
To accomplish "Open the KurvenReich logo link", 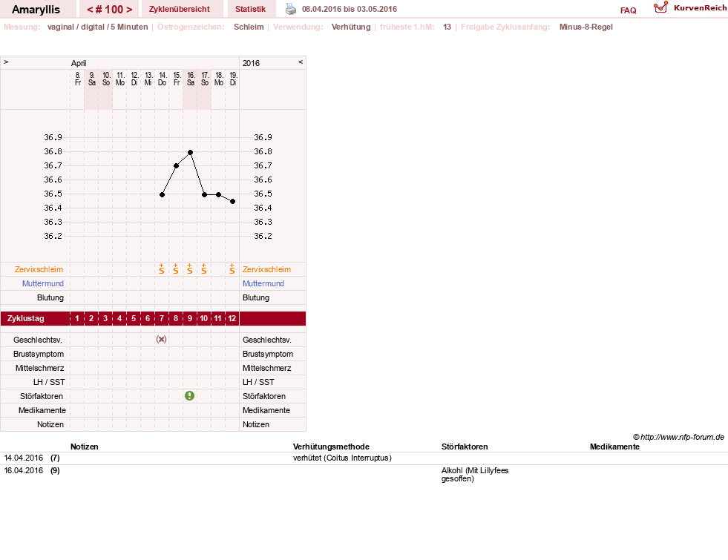I will coord(690,8).
